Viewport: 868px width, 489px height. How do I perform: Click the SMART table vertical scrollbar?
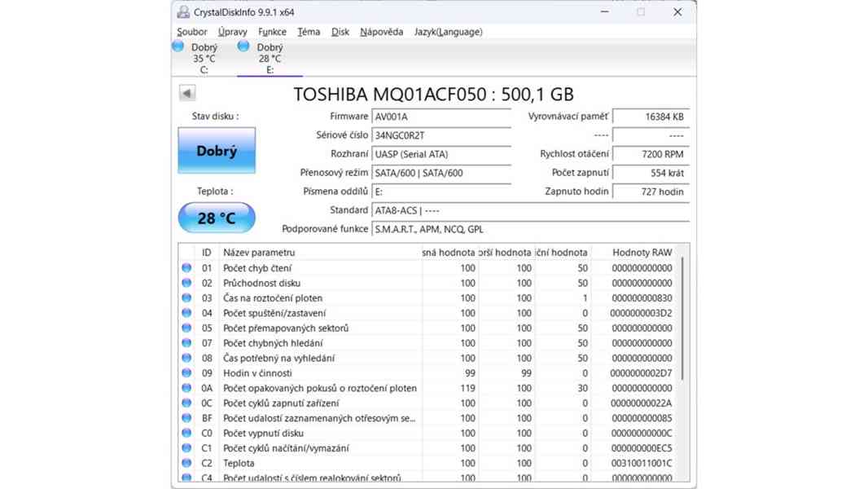(x=684, y=318)
